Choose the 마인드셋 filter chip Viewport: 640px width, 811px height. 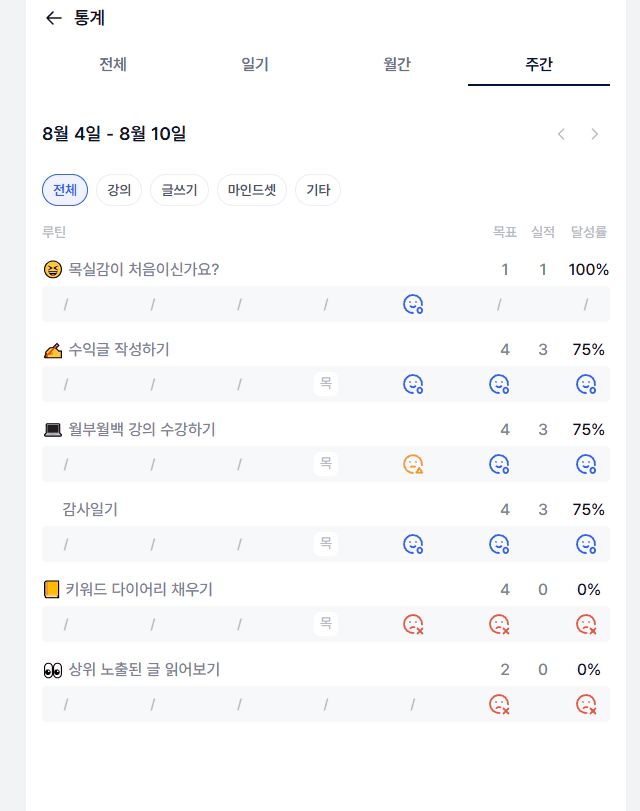coord(252,190)
